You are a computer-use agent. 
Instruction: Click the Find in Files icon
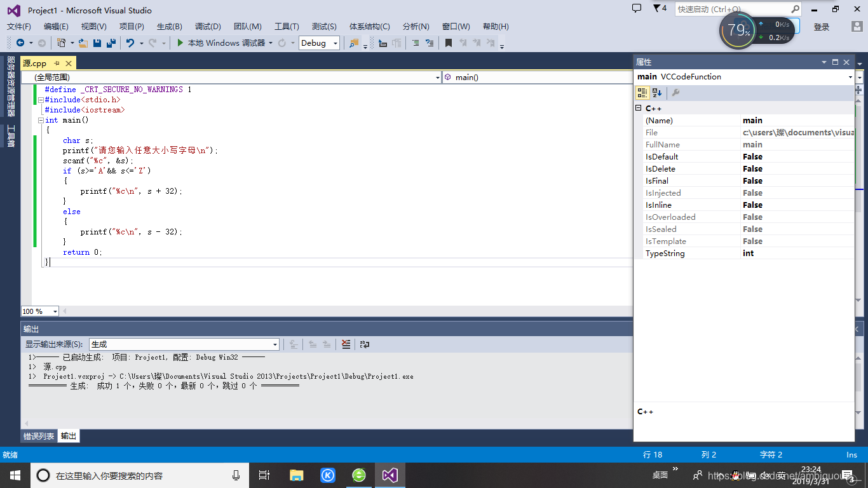pos(354,43)
